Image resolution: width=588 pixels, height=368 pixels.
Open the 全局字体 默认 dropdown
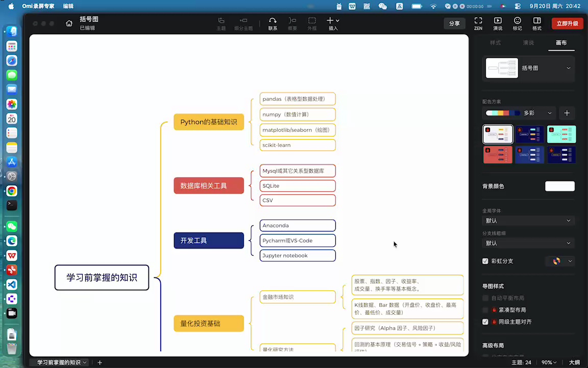pyautogui.click(x=528, y=220)
